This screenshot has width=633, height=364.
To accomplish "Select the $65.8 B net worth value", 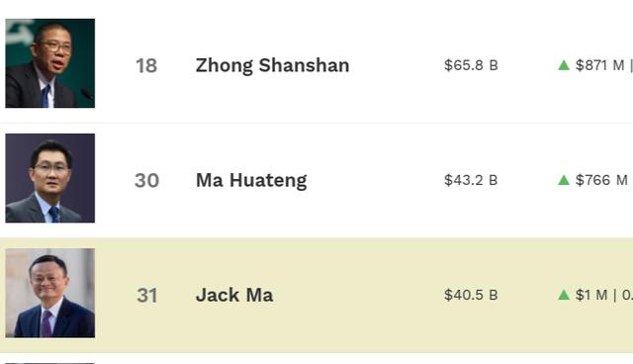I will [471, 65].
